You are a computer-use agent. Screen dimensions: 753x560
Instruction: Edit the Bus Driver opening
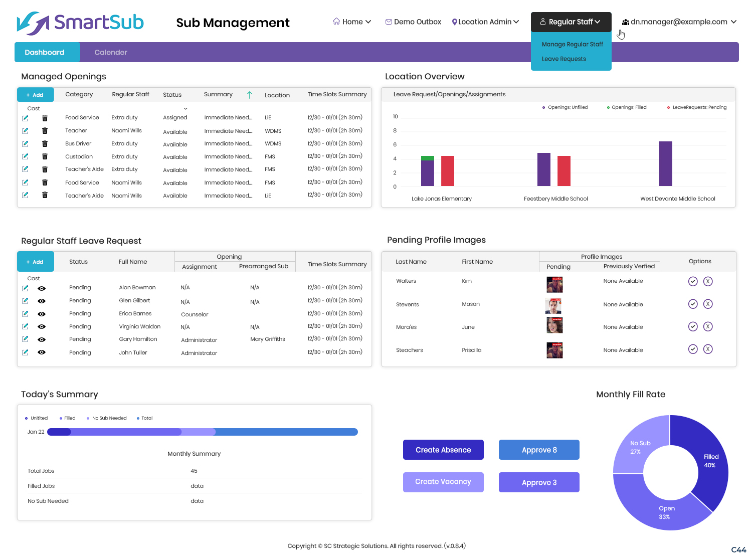[25, 144]
